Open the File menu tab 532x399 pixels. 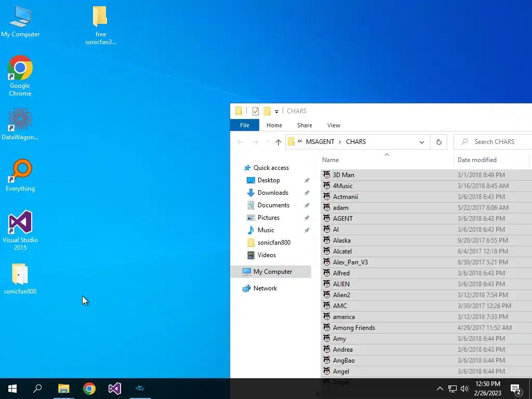(245, 125)
